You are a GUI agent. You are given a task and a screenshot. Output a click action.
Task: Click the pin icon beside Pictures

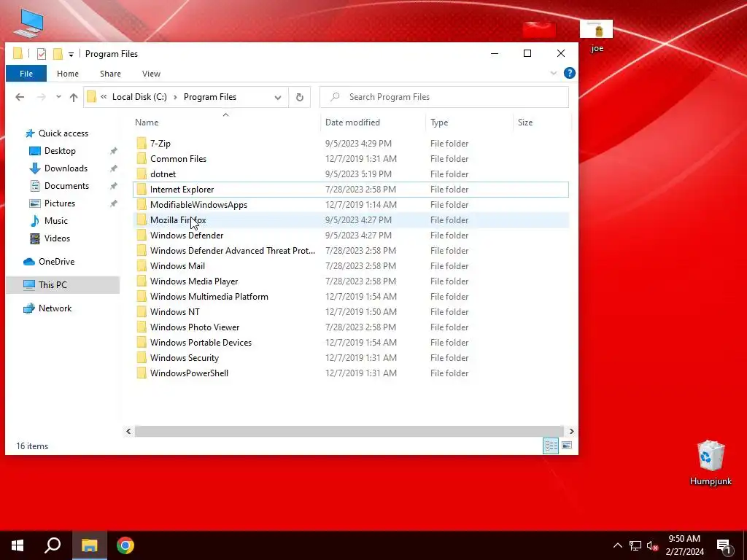pos(113,203)
